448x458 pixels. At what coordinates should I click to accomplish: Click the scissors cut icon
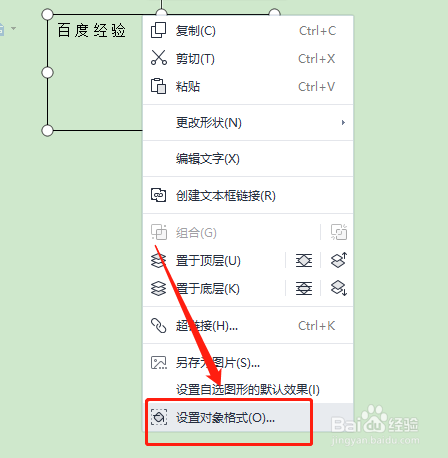(159, 58)
